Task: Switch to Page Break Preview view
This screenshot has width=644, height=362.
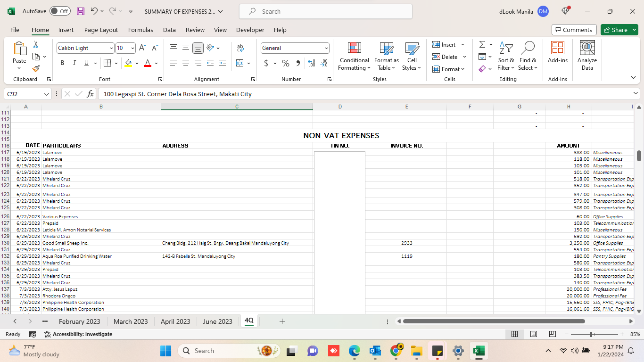Action: [x=553, y=334]
